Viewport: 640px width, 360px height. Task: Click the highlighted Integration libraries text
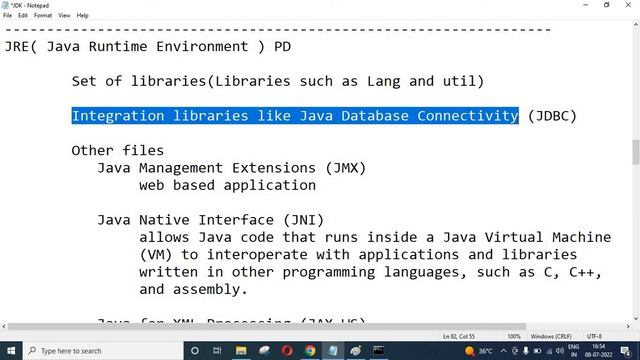pos(295,116)
